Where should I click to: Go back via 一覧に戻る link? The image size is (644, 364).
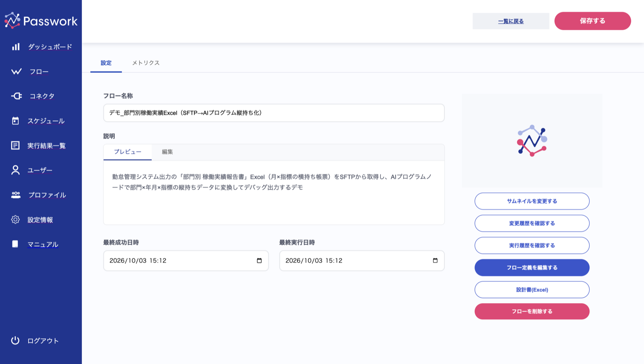tap(511, 21)
